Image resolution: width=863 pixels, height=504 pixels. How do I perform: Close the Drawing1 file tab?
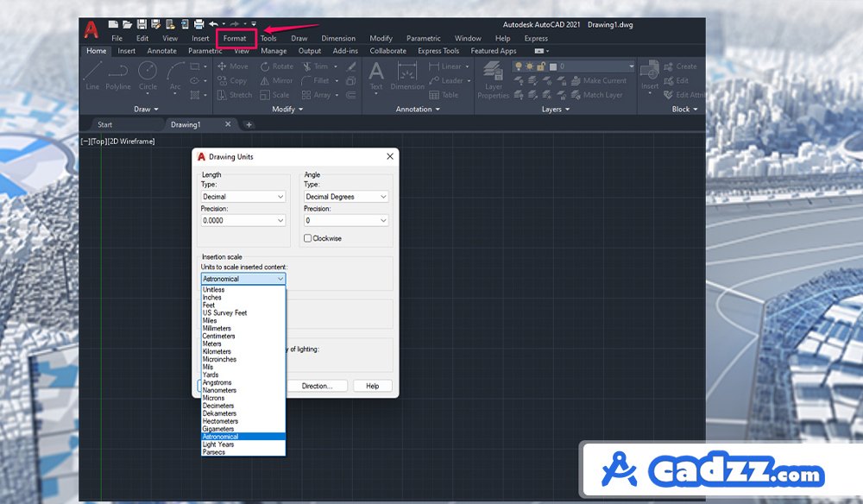pos(228,124)
